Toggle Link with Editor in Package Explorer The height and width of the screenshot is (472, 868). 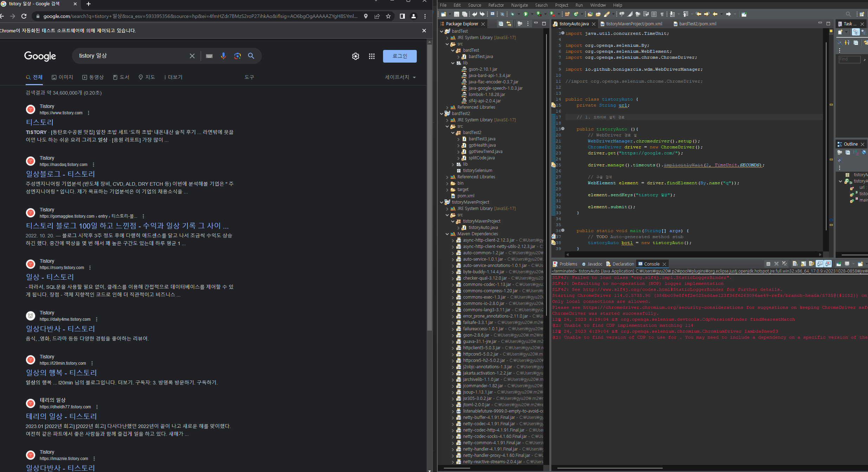tap(509, 24)
